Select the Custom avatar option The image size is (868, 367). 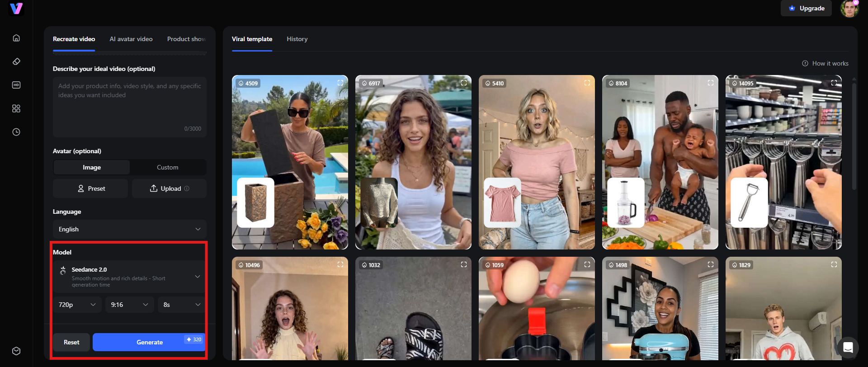[x=168, y=167]
